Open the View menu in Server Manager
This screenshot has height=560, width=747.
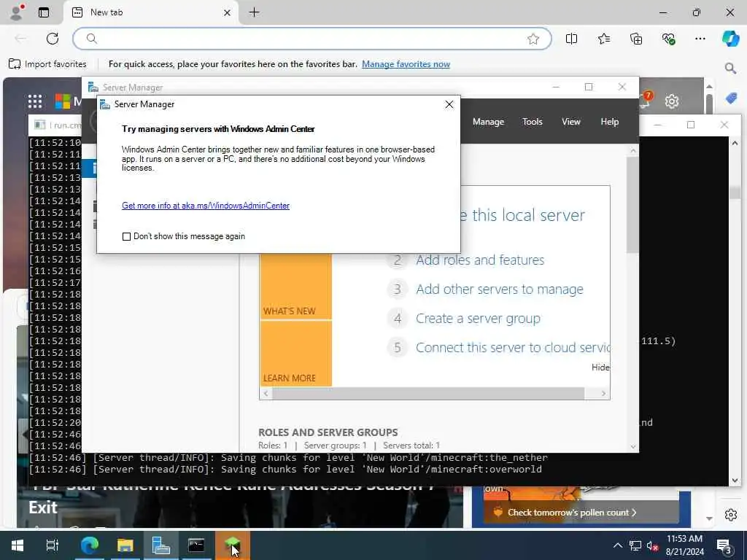(570, 122)
